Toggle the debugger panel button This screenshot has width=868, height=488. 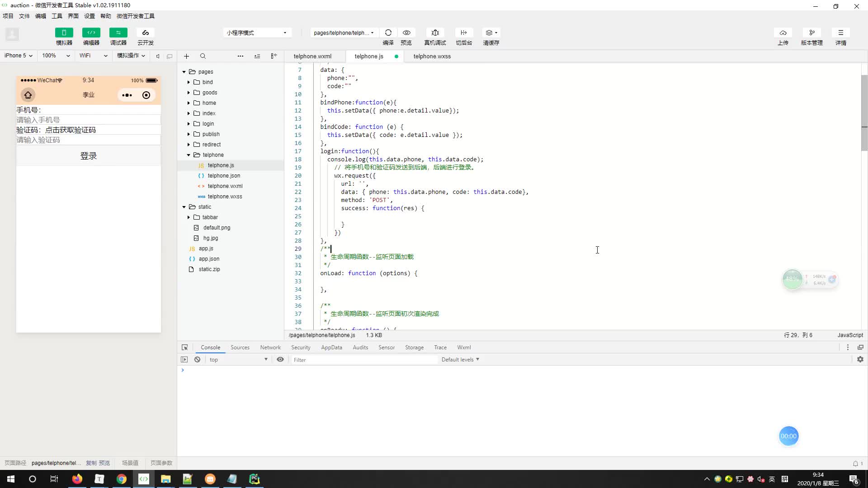118,33
